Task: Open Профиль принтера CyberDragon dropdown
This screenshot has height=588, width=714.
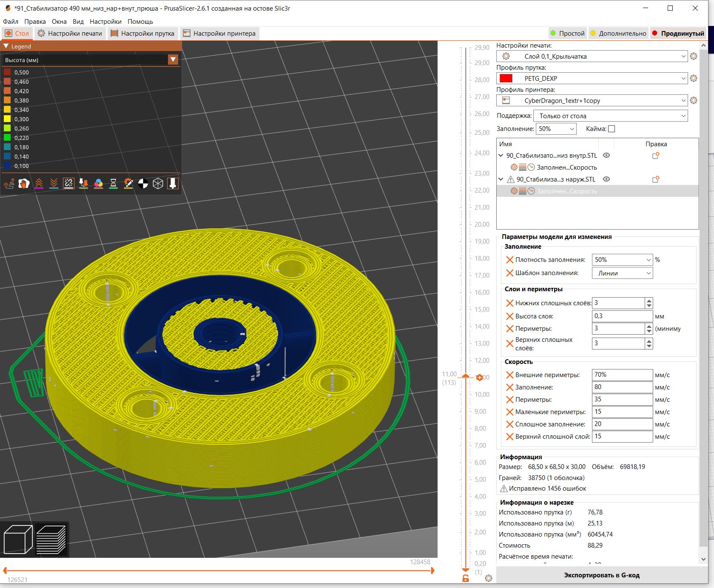Action: click(x=592, y=101)
